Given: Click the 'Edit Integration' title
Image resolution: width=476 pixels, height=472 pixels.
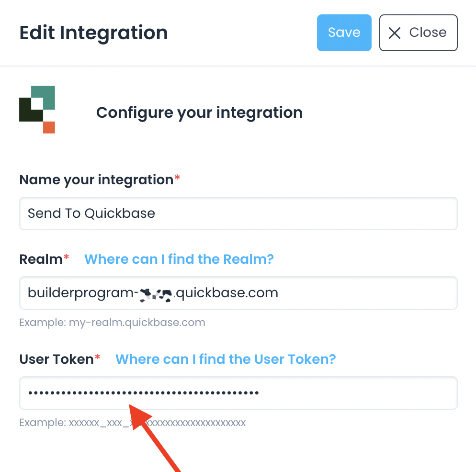Looking at the screenshot, I should 93,33.
